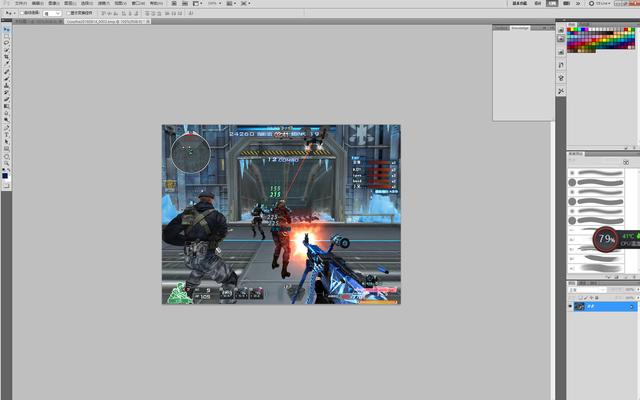Screen dimensions: 640x400
Task: Select the Blur tool
Action: coord(7,113)
